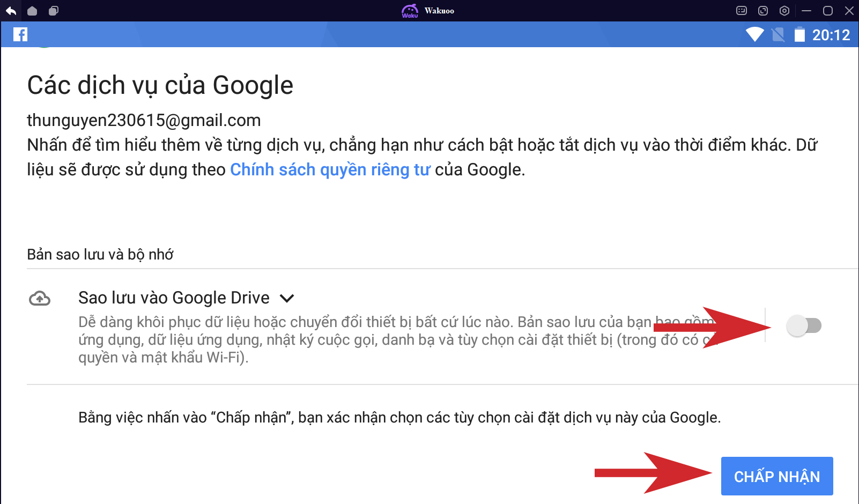Open the Chính sách quyền riêng tư link
Image resolution: width=859 pixels, height=504 pixels.
point(330,169)
